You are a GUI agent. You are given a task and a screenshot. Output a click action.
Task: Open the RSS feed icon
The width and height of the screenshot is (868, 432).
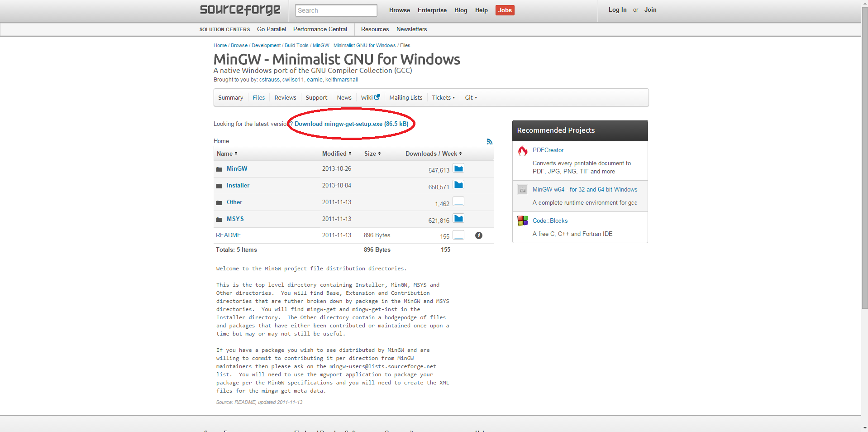(x=490, y=142)
